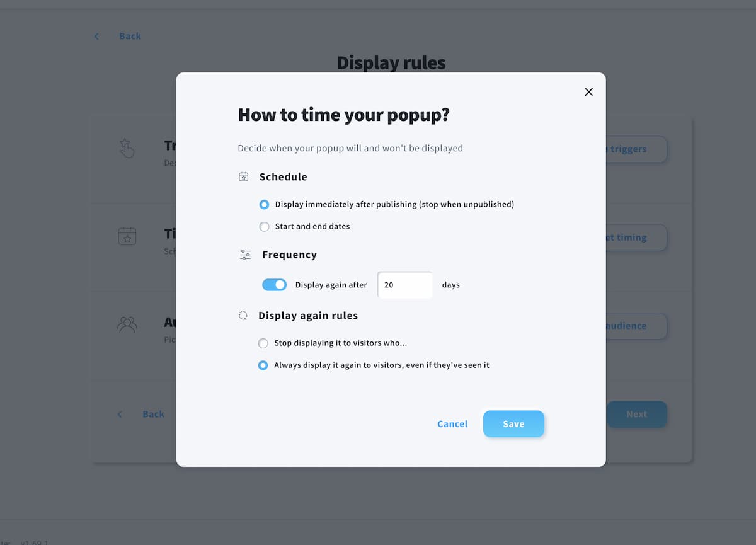Click the bottom Back chevron arrow
The height and width of the screenshot is (545, 756).
pyautogui.click(x=120, y=415)
